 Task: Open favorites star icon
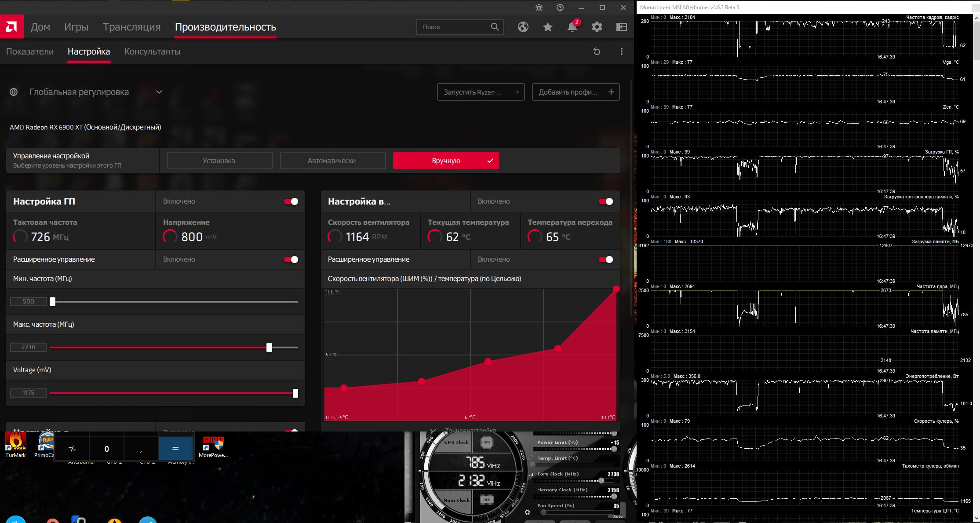point(547,27)
